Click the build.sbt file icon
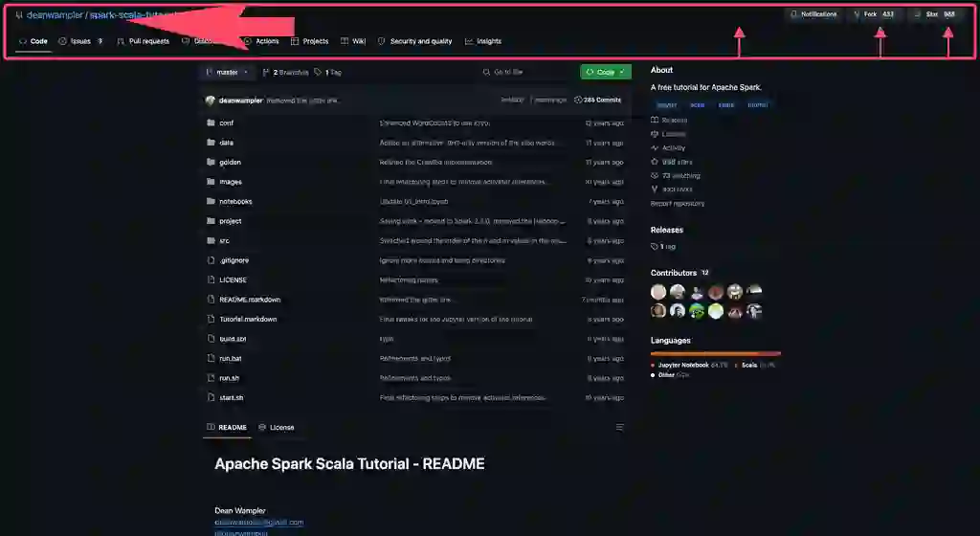Image resolution: width=980 pixels, height=536 pixels. [211, 339]
